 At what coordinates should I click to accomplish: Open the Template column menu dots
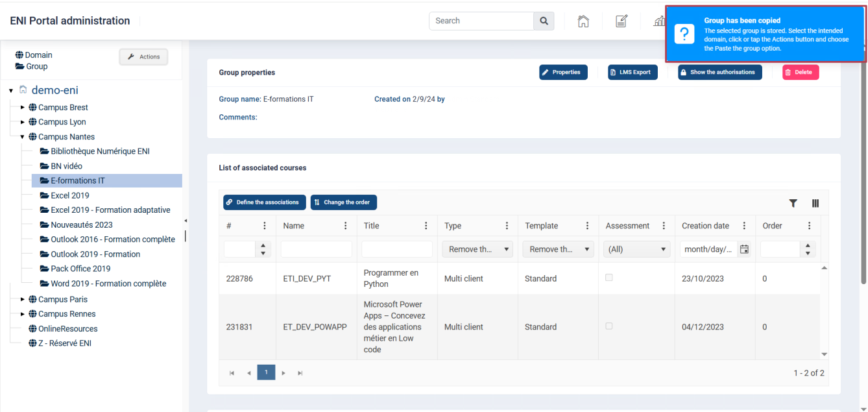(x=587, y=226)
